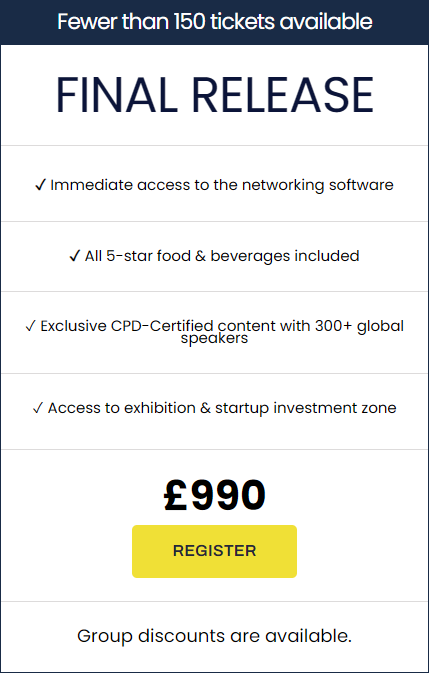This screenshot has width=429, height=673.
Task: Click the word 'speakers' in features
Action: pos(214,338)
